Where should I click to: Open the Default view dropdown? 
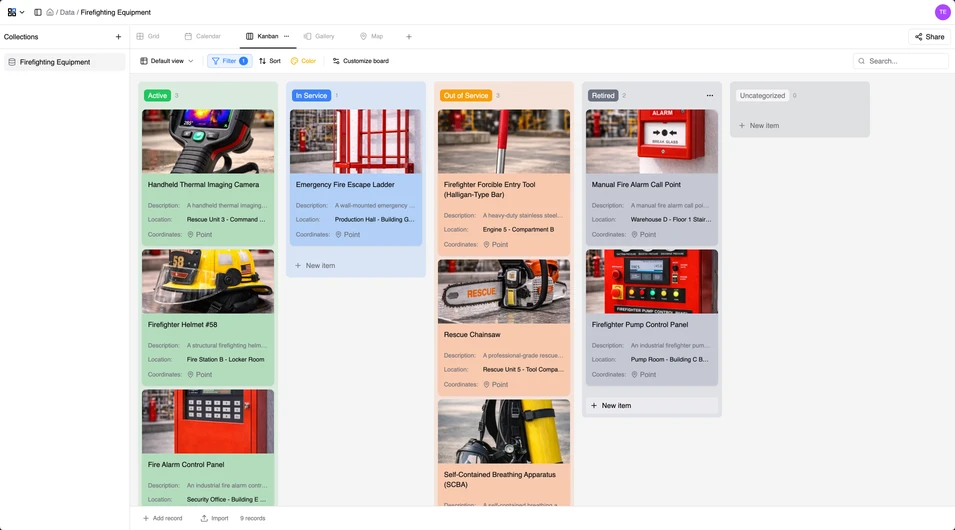167,61
